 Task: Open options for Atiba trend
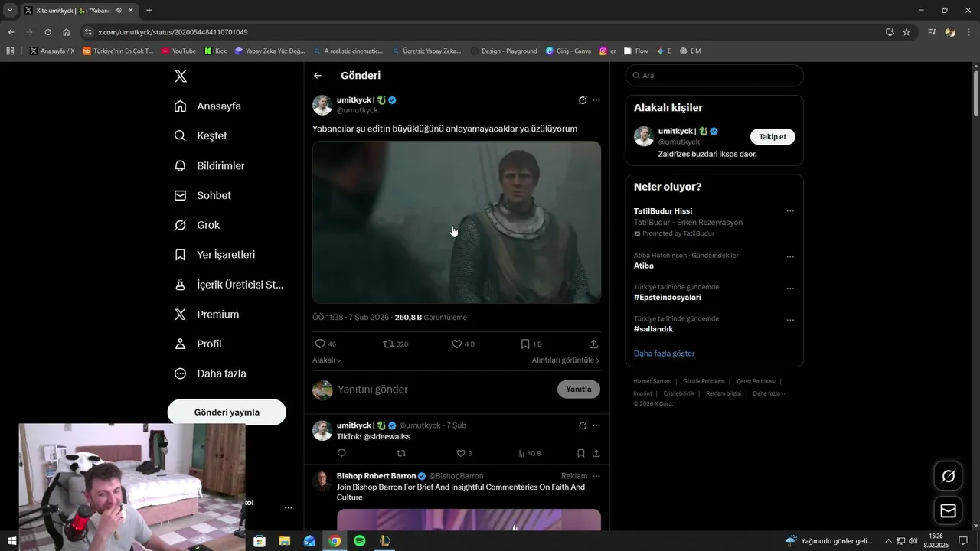(790, 256)
